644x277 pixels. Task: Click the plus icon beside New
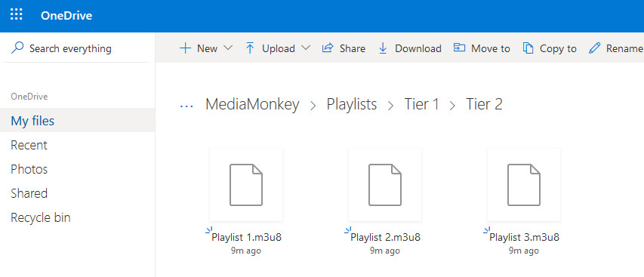pos(186,48)
